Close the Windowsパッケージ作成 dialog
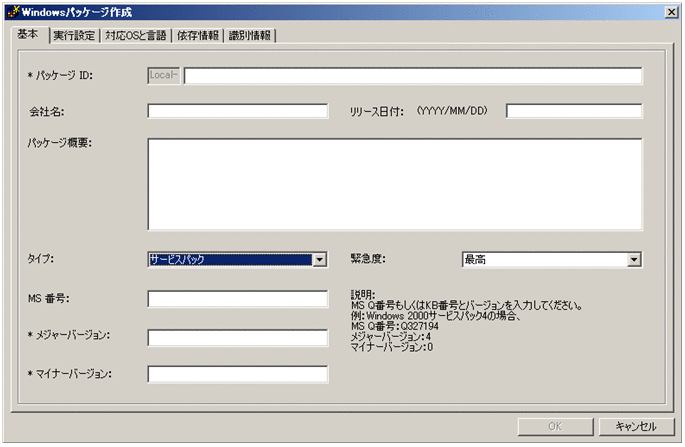 671,12
